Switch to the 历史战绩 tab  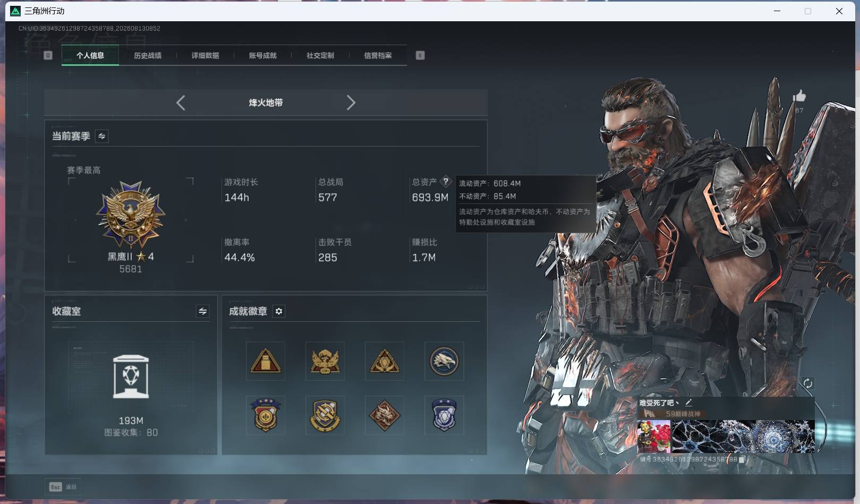pos(148,55)
